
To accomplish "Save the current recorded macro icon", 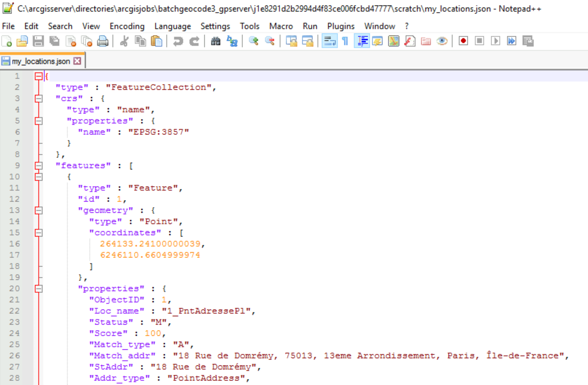I will pyautogui.click(x=528, y=41).
